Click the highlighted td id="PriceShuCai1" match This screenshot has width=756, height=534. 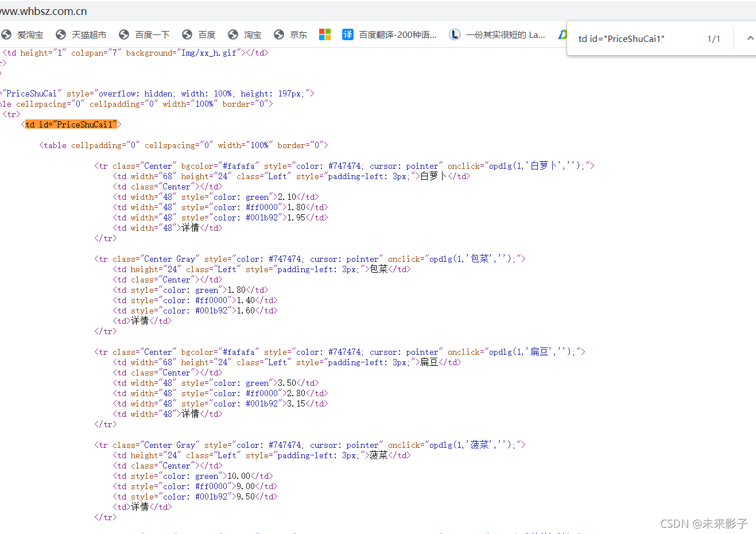(71, 125)
